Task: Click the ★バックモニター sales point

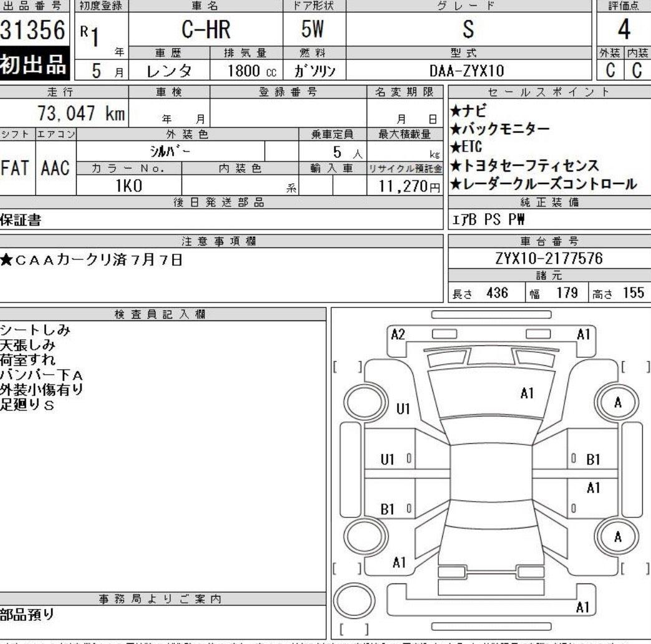Action: tap(499, 129)
